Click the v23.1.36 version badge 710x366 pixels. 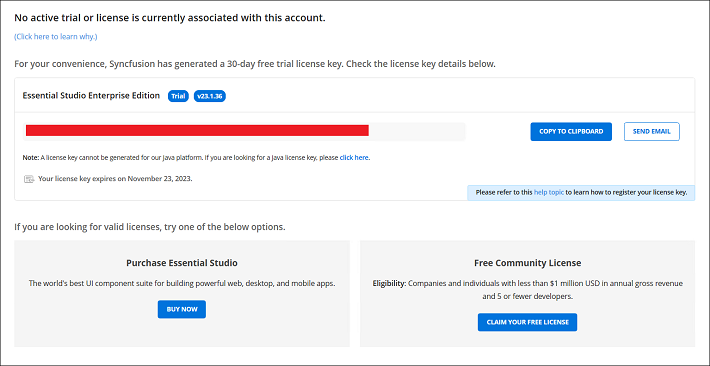[x=210, y=96]
